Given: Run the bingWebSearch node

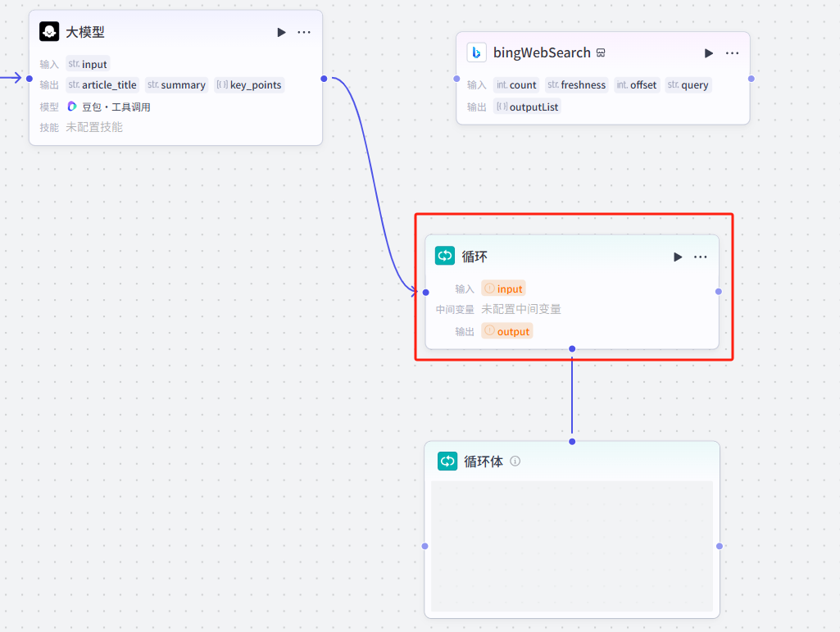Looking at the screenshot, I should point(709,52).
